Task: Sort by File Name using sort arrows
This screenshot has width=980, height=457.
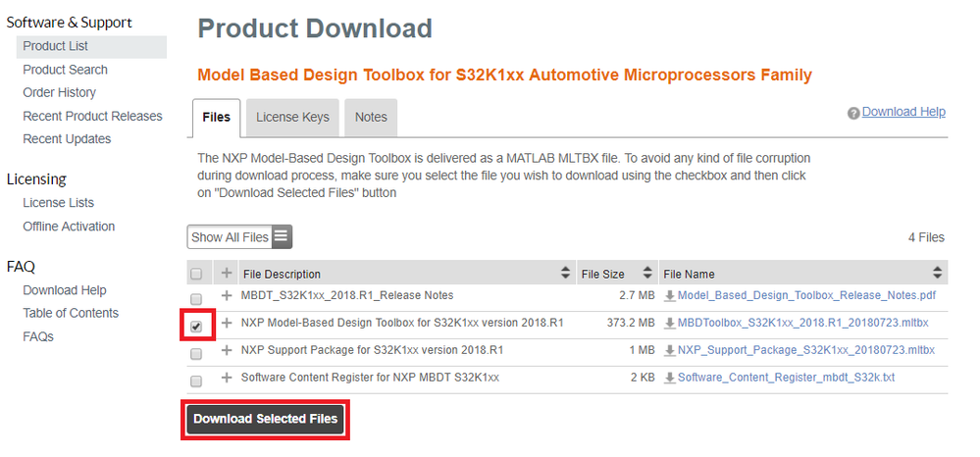Action: tap(938, 273)
